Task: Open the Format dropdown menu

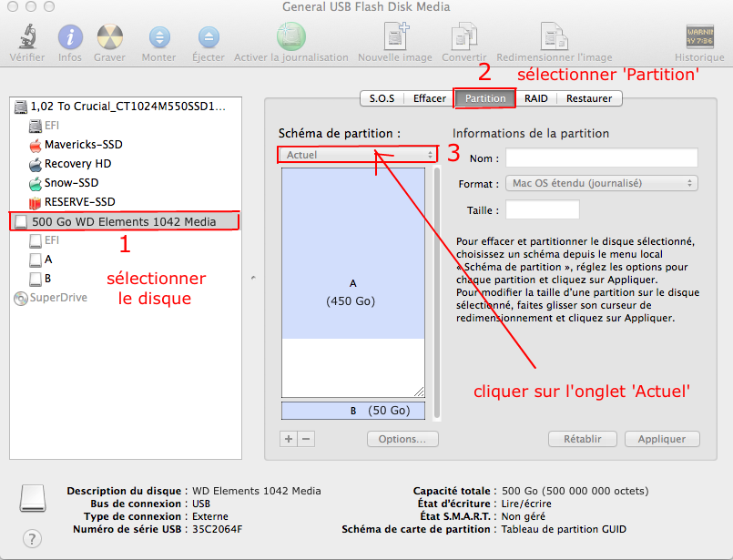Action: point(602,183)
